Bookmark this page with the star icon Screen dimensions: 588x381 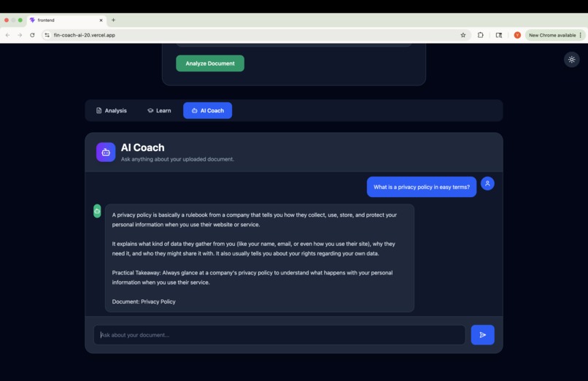(x=463, y=35)
